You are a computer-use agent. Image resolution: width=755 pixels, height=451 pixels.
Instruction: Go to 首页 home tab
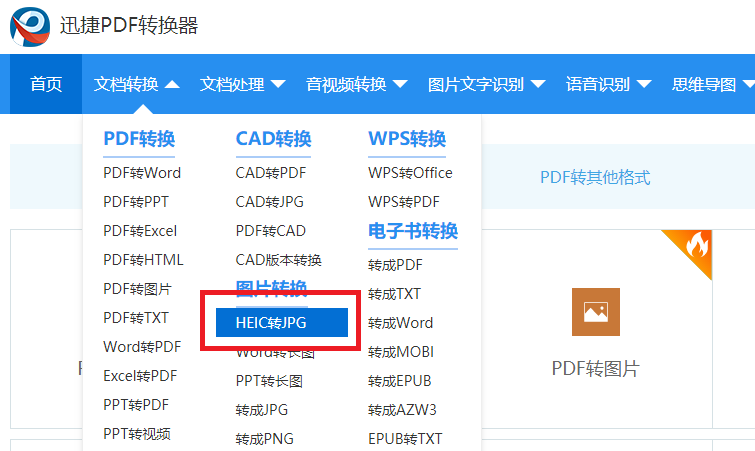[x=46, y=84]
